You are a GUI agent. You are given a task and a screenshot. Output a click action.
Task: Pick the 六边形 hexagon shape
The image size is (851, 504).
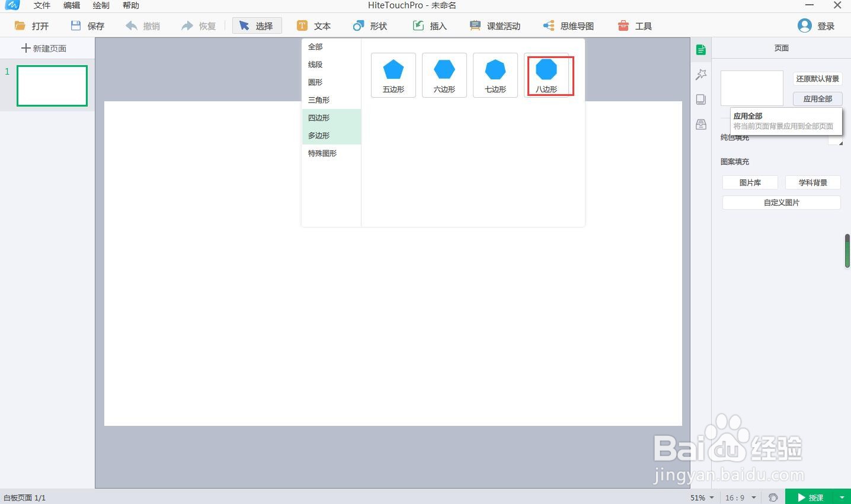444,75
